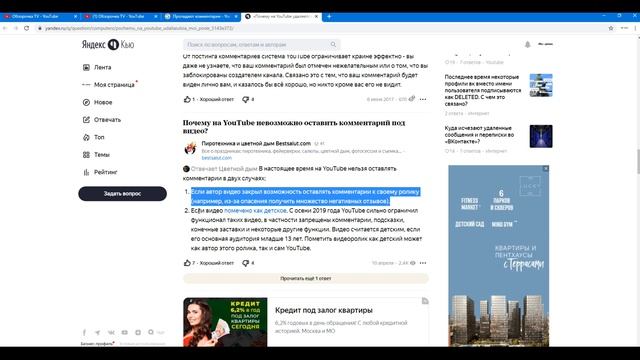Click the credit ad image with the woman
Screen dimensions: 640x360
pos(225,322)
